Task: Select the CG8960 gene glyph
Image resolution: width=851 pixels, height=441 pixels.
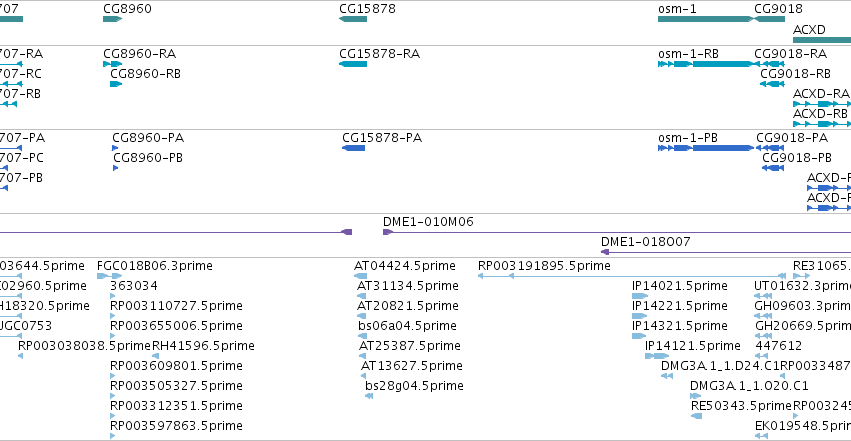Action: 112,19
